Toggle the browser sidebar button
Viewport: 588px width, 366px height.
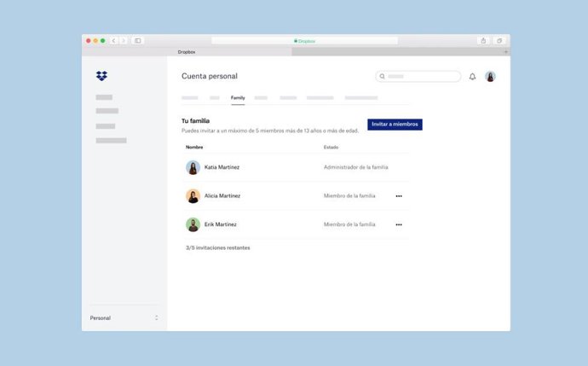(x=137, y=41)
